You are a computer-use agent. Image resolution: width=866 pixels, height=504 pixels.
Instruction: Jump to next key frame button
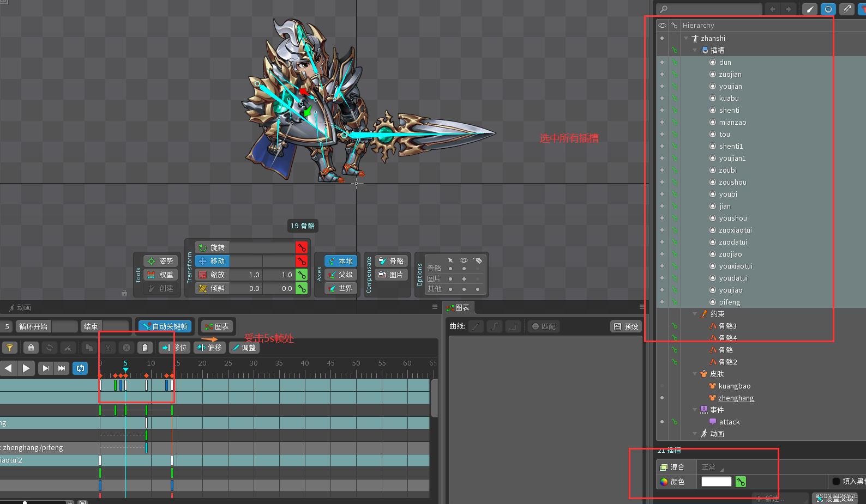pos(46,368)
